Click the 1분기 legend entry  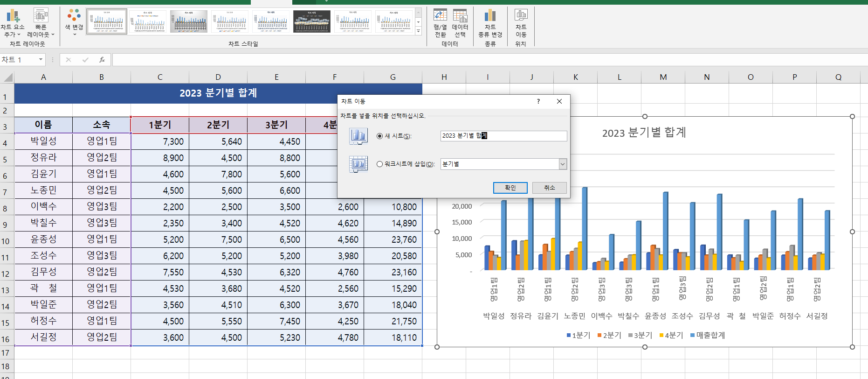(579, 335)
